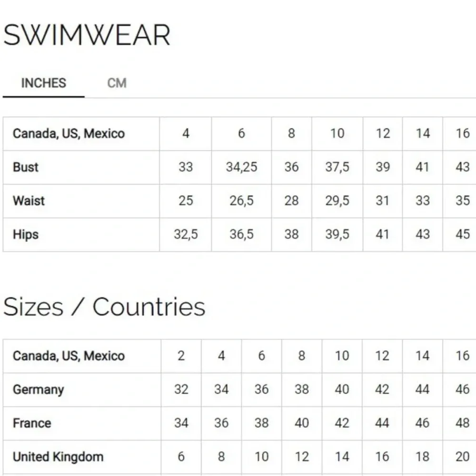Select size 4 under Canada, US, Mexico

(185, 134)
